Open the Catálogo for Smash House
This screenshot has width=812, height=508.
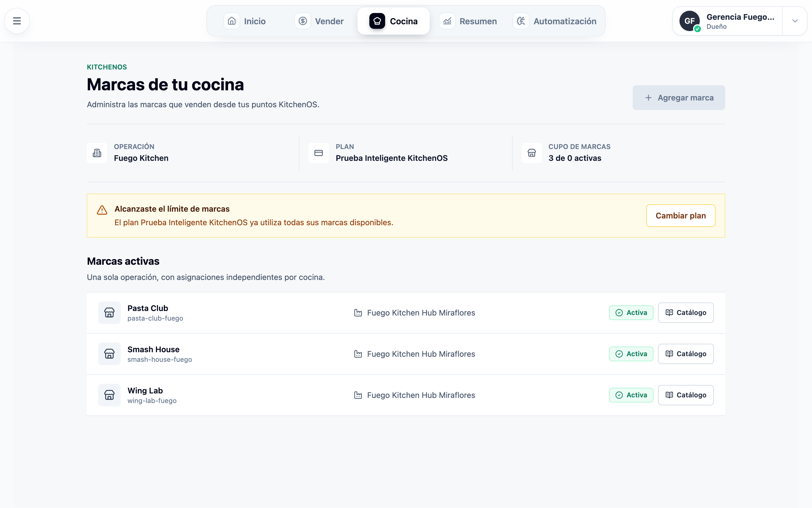pos(686,354)
